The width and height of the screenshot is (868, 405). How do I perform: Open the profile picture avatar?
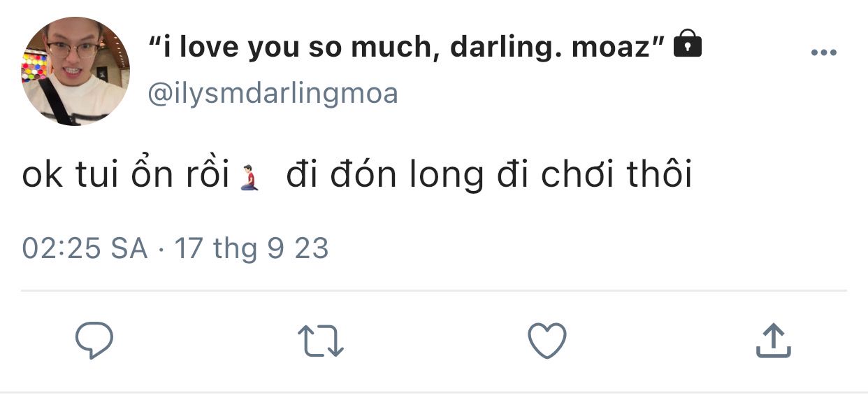point(75,71)
